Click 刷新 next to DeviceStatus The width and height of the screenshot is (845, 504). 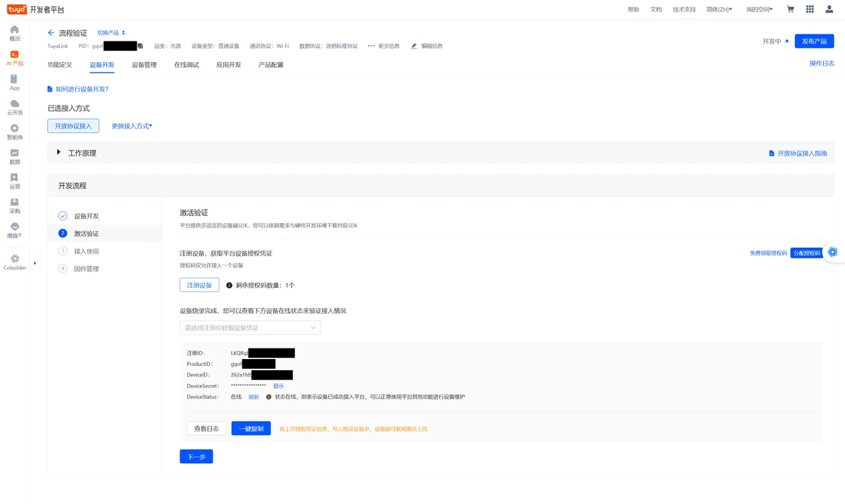254,397
